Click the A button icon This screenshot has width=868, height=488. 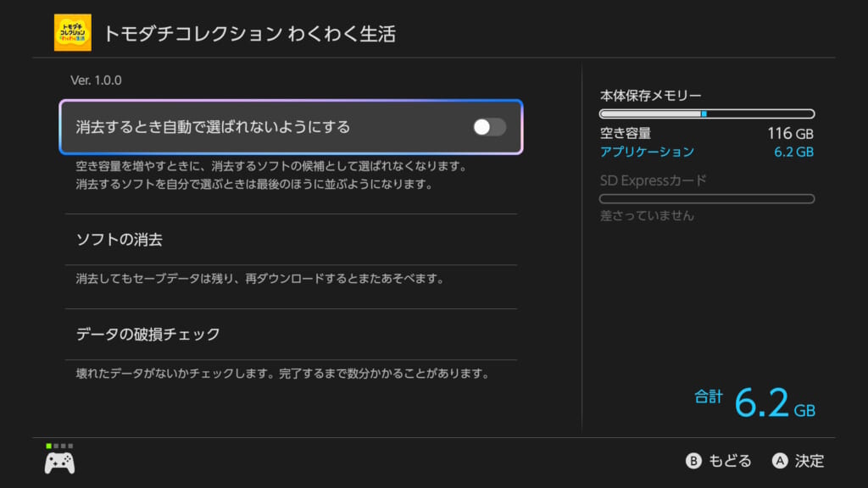click(x=781, y=461)
